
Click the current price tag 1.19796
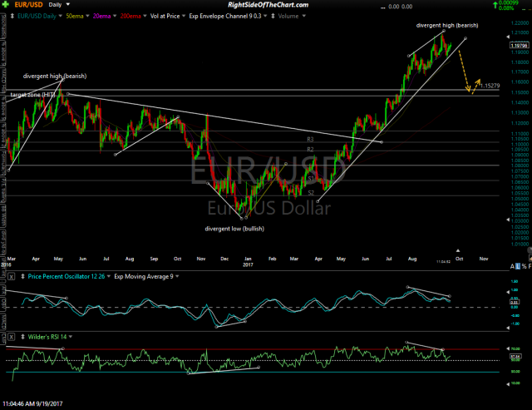click(x=519, y=46)
